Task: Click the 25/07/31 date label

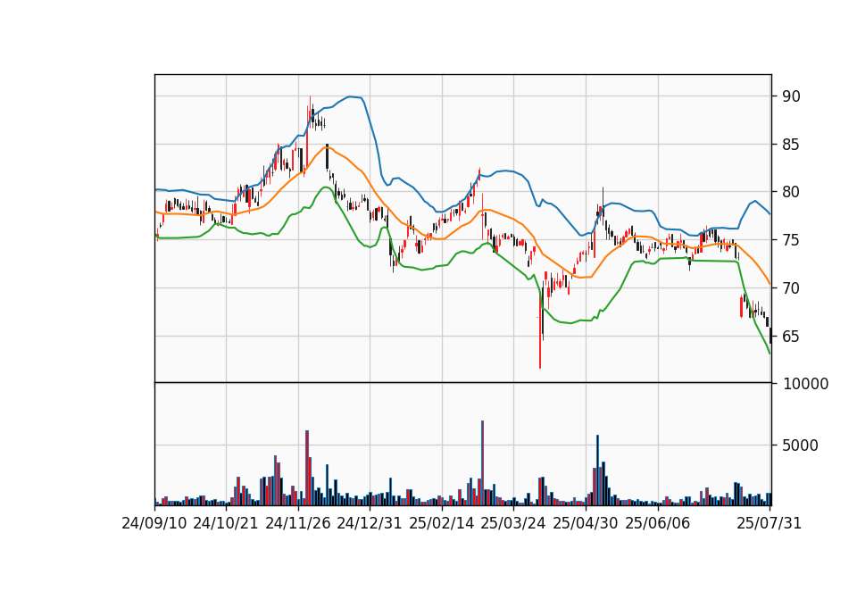Action: tap(770, 524)
